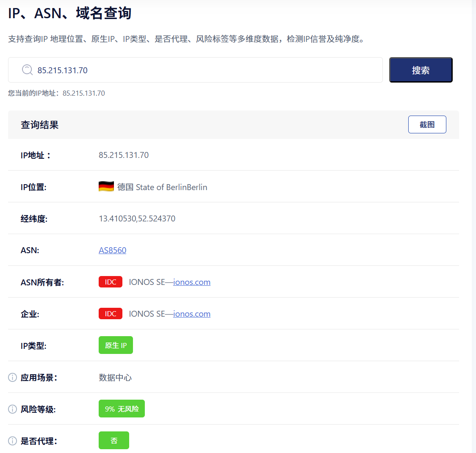Click the 9% 无风险 risk badge
Viewport: 476px width, 453px height.
pos(122,409)
